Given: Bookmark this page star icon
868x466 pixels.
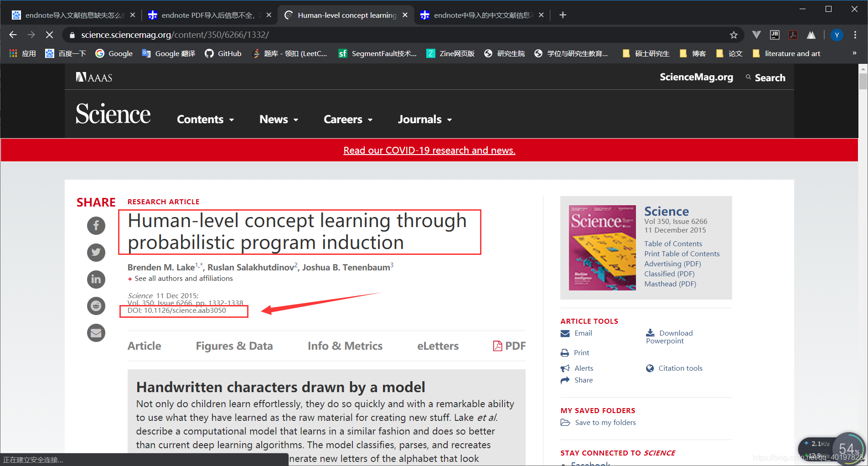Looking at the screenshot, I should [x=734, y=35].
